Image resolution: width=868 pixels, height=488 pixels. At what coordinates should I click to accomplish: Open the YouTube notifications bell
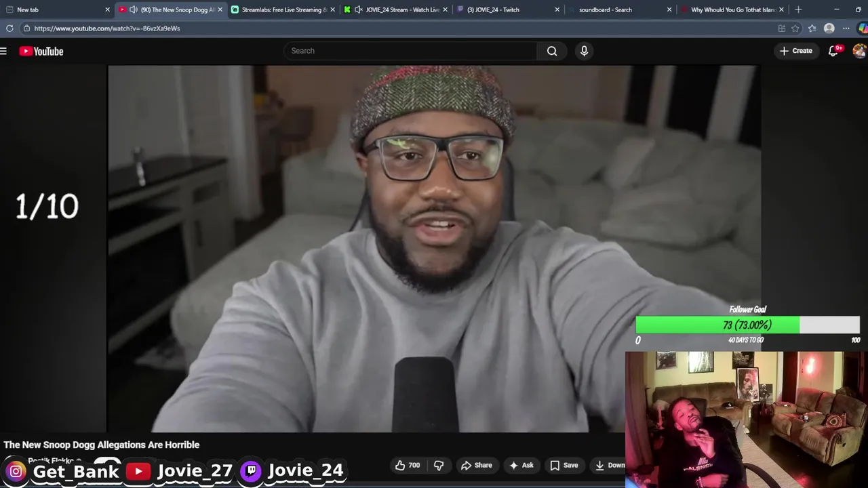pyautogui.click(x=833, y=51)
